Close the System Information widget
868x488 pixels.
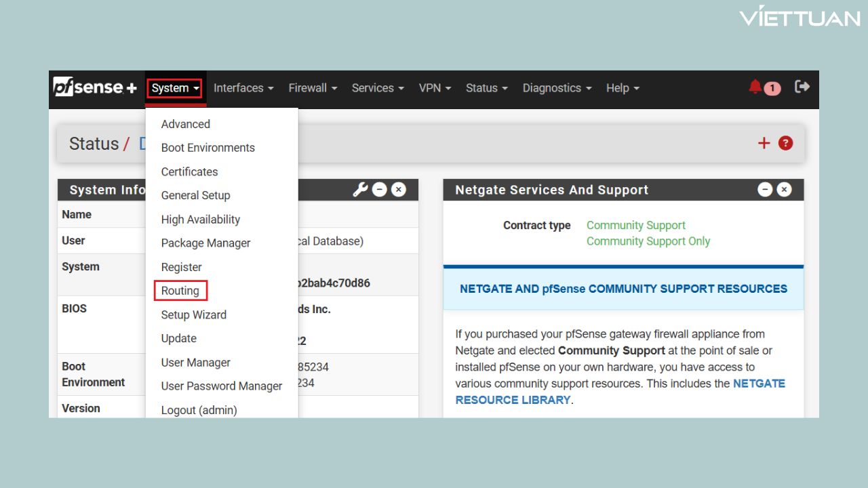click(399, 190)
